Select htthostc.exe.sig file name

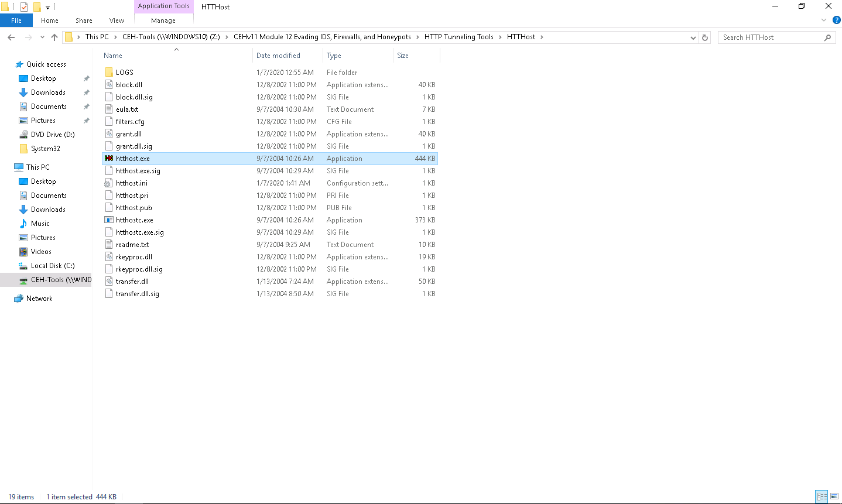point(140,232)
